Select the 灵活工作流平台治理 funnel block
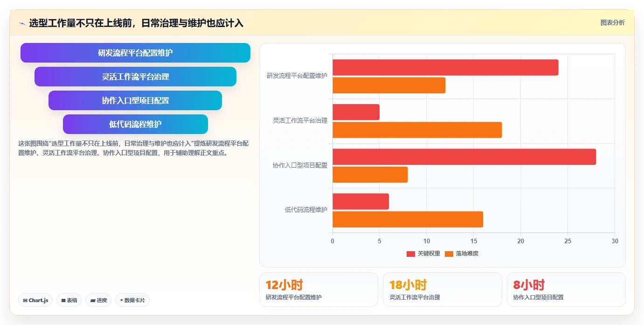Image resolution: width=644 pixels, height=325 pixels. (x=135, y=77)
